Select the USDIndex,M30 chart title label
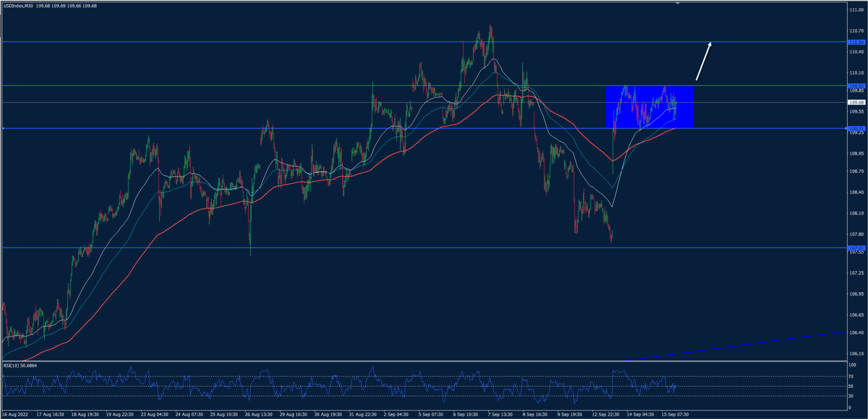Image resolution: width=868 pixels, height=419 pixels. pyautogui.click(x=18, y=6)
